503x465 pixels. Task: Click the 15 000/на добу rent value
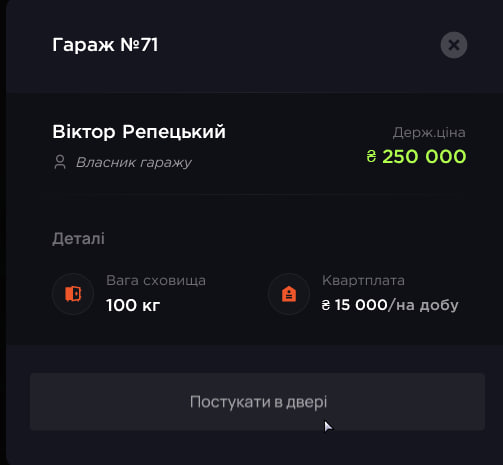(397, 305)
